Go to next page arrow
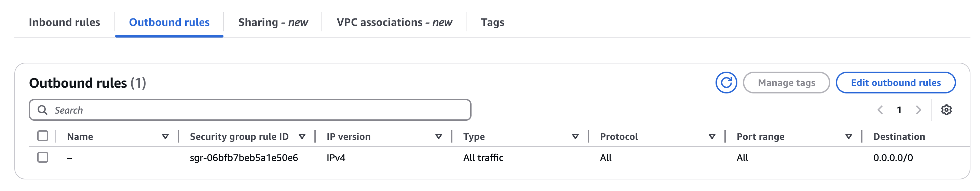The image size is (980, 191). 918,110
